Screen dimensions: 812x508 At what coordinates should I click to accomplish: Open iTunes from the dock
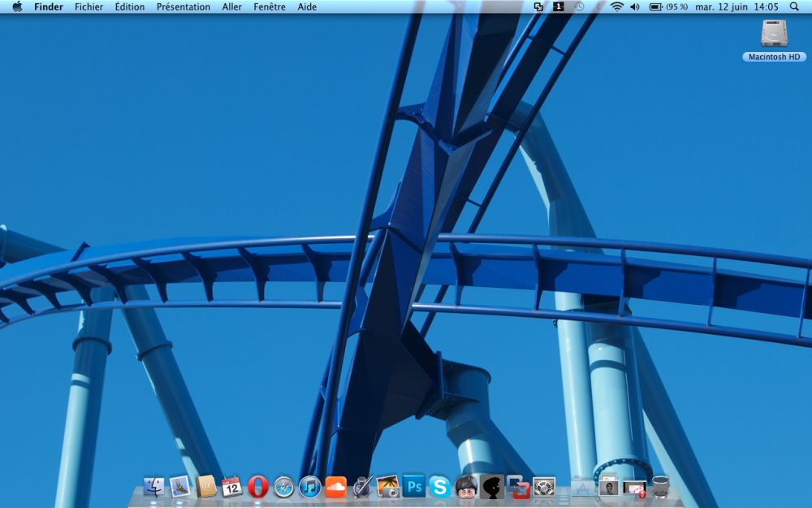[309, 487]
